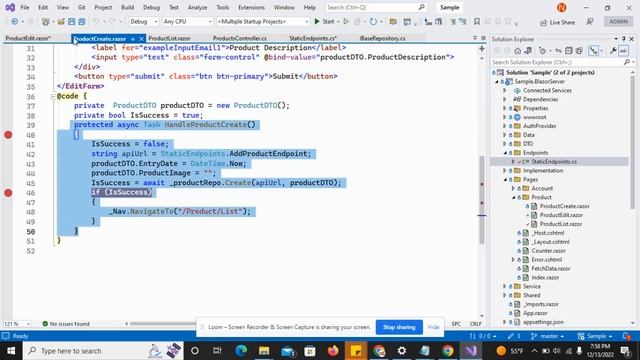Toggle Track Active Item button in Solution Explorer
Image resolution: width=640 pixels, height=360 pixels.
point(593,51)
